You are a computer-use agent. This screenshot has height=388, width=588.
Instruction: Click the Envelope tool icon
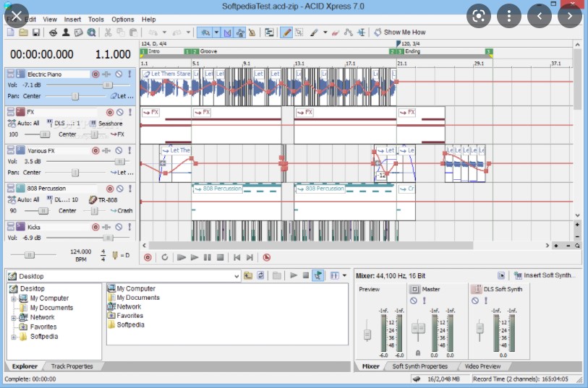tap(349, 33)
